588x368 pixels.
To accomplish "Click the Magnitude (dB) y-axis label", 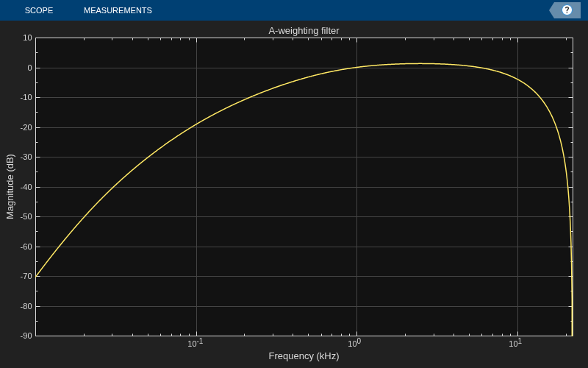I will [x=10, y=187].
